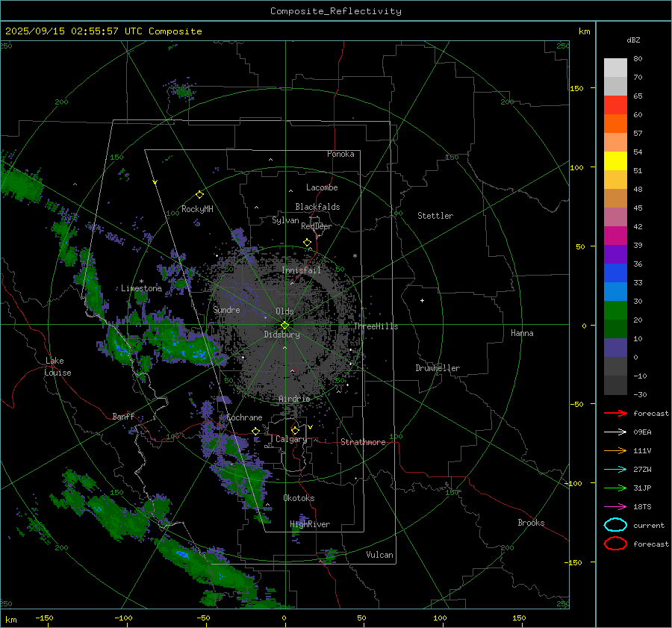
Task: Click the cyan current ellipse icon
Action: [x=615, y=525]
